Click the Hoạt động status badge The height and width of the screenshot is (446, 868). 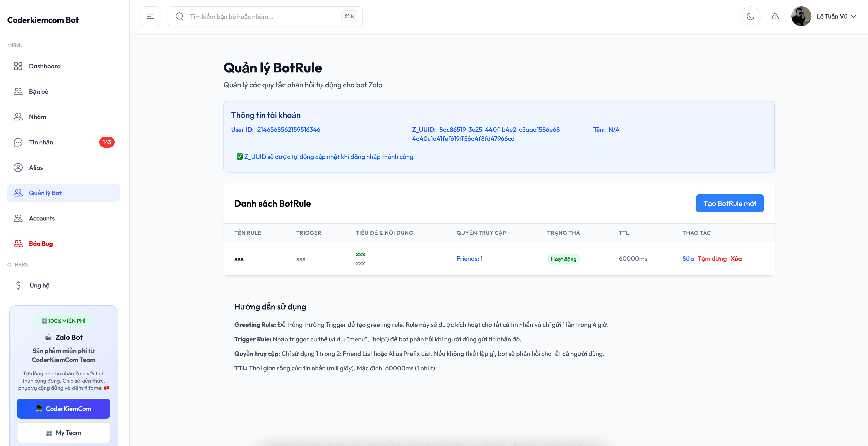563,259
